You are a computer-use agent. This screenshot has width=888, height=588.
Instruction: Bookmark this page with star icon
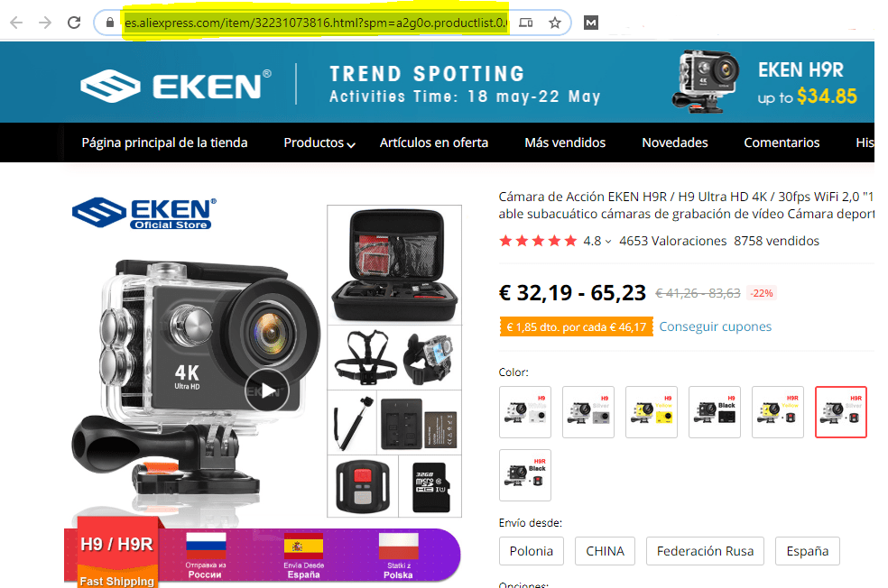pyautogui.click(x=554, y=23)
